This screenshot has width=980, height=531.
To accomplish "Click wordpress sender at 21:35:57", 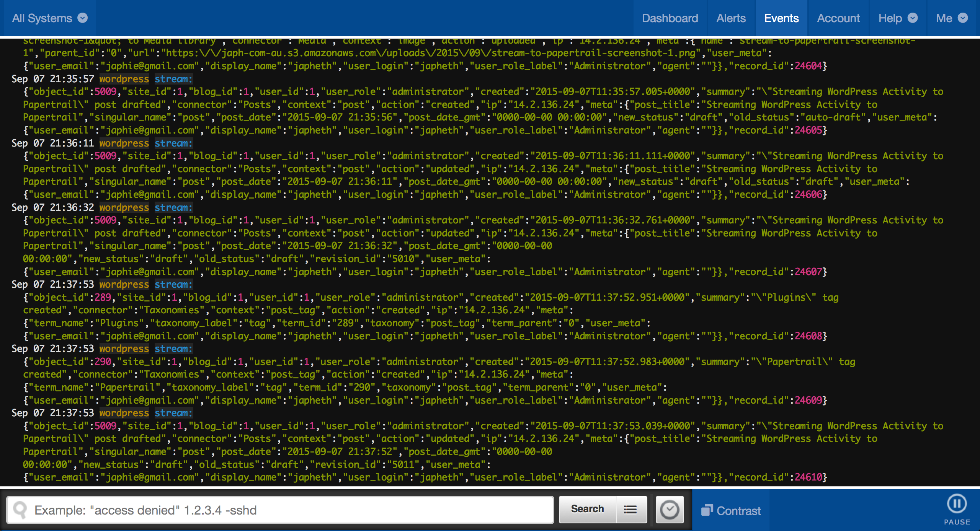I will click(124, 79).
